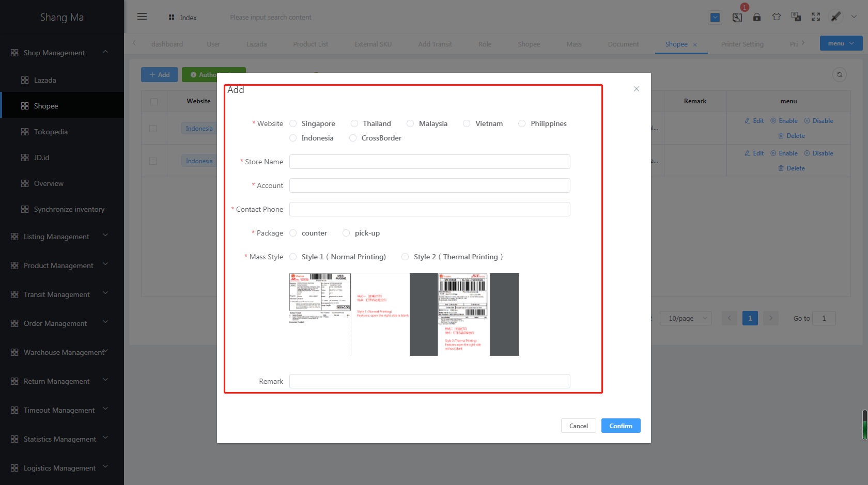Viewport: 868px width, 485px height.
Task: Go to pagination page 1
Action: (750, 318)
